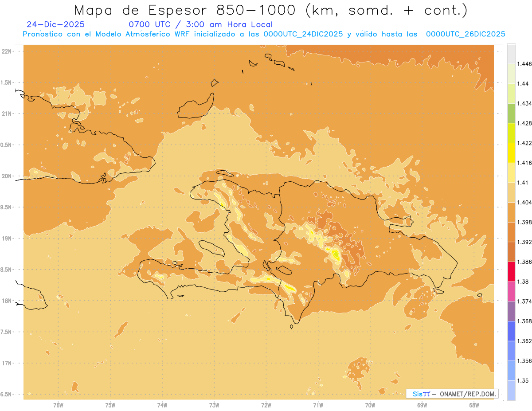Click the longitude label '70W'

(x=370, y=405)
